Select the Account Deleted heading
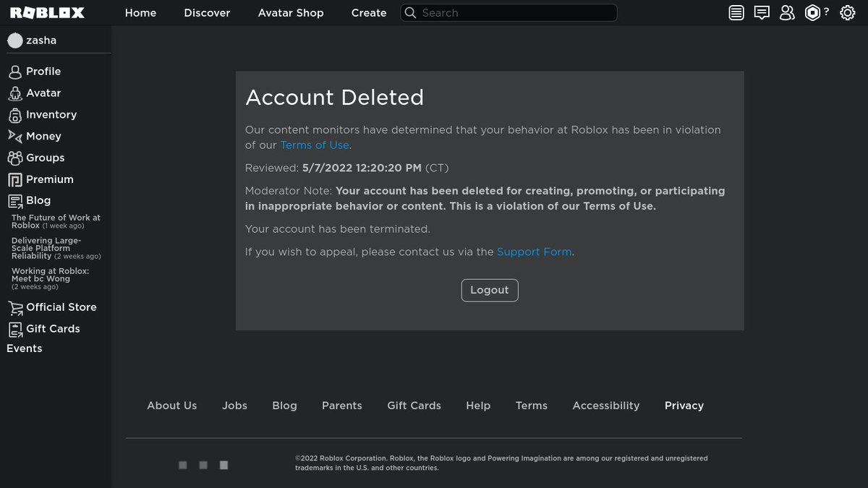 click(x=335, y=98)
